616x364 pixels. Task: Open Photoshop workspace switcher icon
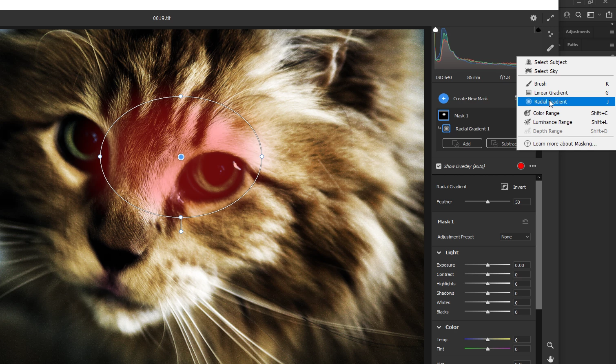pos(590,15)
